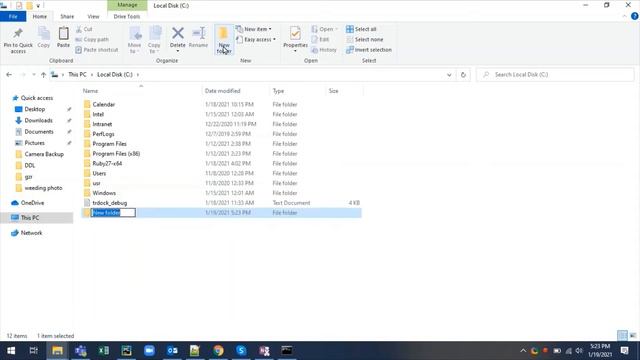
Task: Sort by the Name column header
Action: click(x=141, y=91)
